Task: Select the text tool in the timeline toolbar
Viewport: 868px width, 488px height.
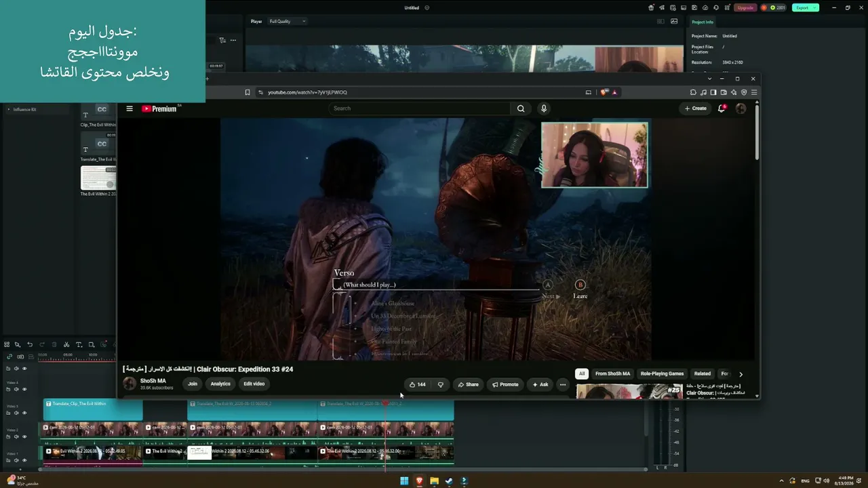Action: (79, 344)
